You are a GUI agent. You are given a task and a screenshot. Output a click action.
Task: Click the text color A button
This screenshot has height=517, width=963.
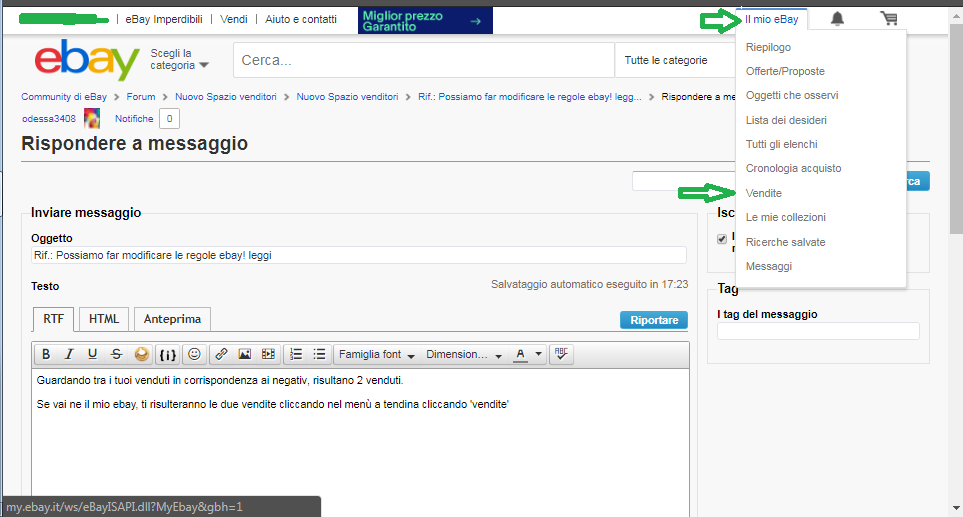tap(520, 354)
